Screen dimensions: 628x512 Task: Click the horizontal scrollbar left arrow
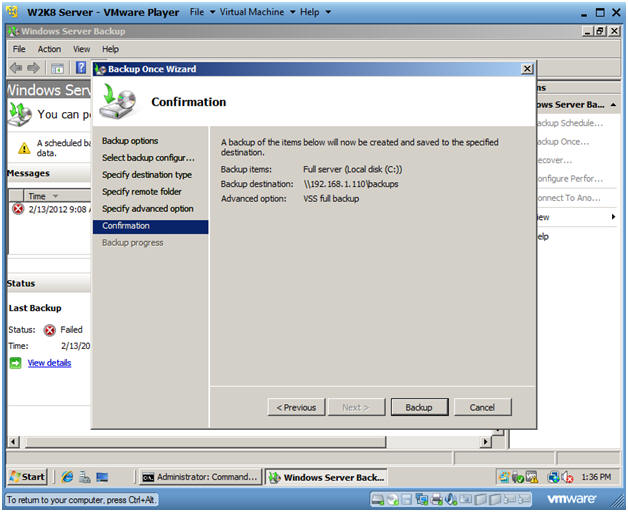(13, 442)
